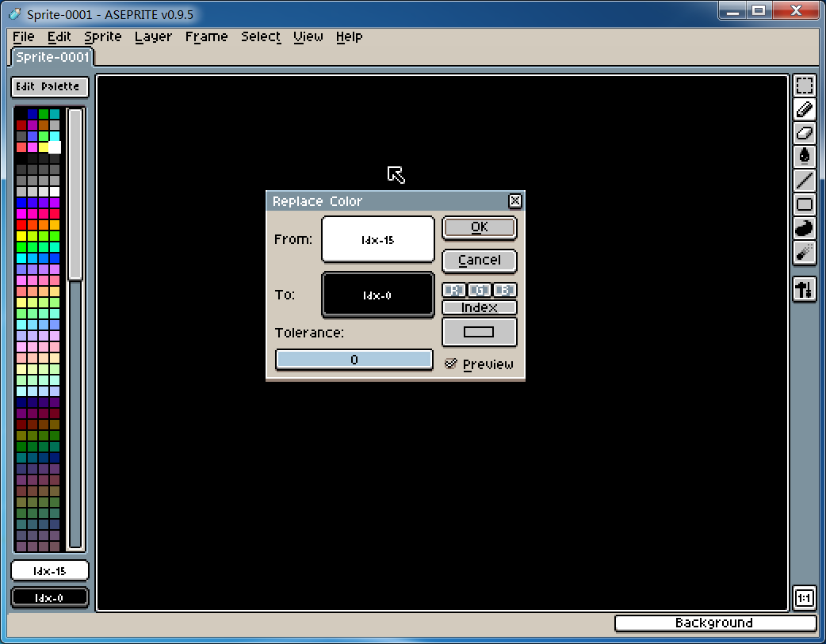Viewport: 826px width, 644px height.
Task: Select the Spray tool
Action: (x=804, y=252)
